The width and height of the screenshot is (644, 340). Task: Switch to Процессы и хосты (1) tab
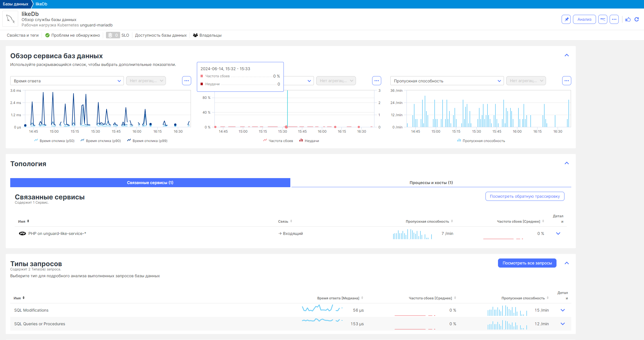[431, 183]
